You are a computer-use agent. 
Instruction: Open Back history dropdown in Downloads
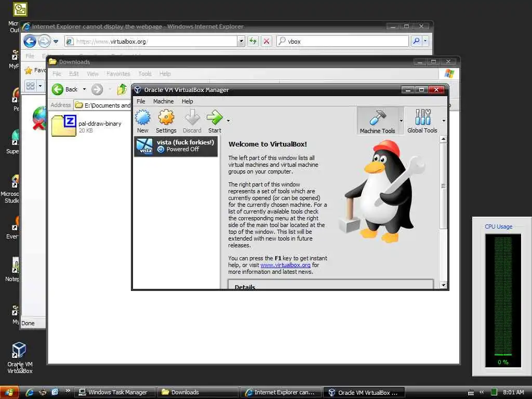[84, 89]
